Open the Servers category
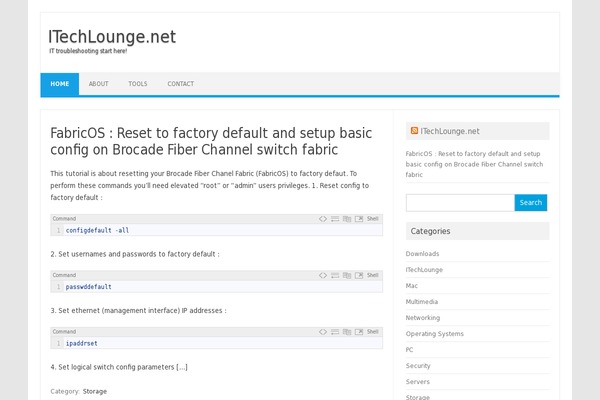Screen dimensions: 600x400 click(x=417, y=382)
